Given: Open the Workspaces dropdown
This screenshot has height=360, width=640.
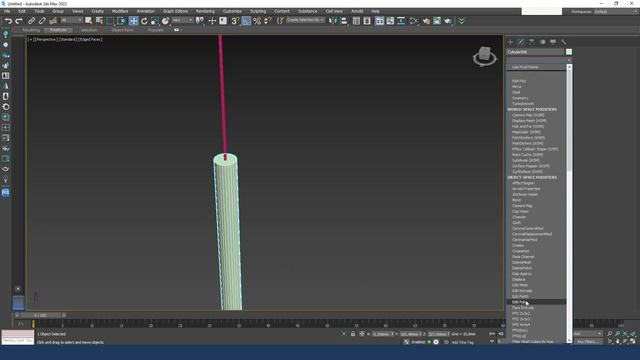Looking at the screenshot, I should click(x=615, y=12).
